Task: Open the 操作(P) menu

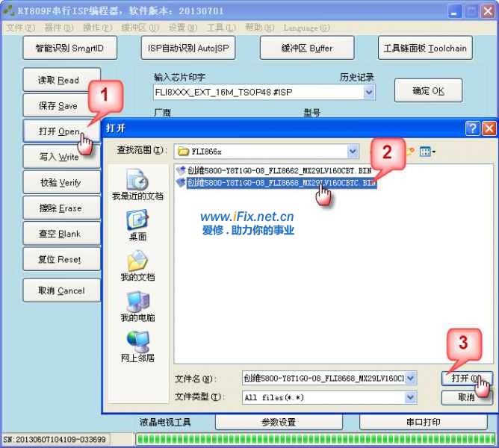Action: coord(97,28)
